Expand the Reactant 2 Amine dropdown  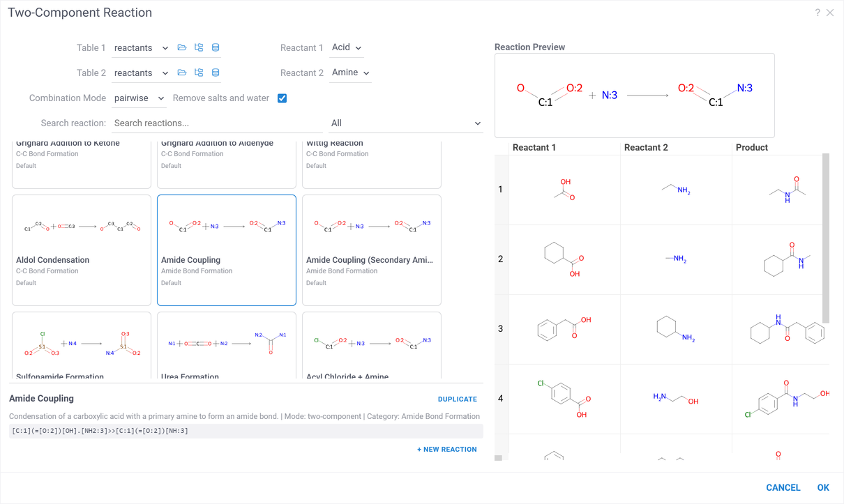click(350, 72)
